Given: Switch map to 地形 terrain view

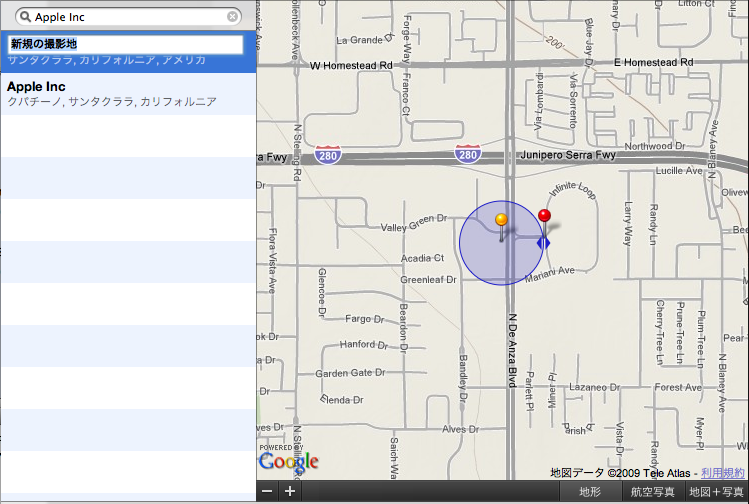Looking at the screenshot, I should tap(589, 492).
